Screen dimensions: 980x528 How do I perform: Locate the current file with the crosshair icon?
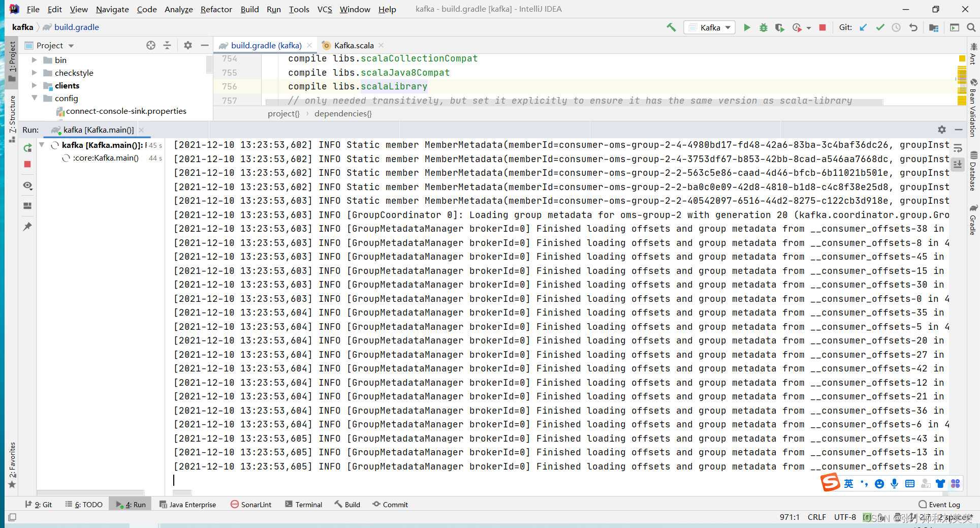click(x=151, y=45)
